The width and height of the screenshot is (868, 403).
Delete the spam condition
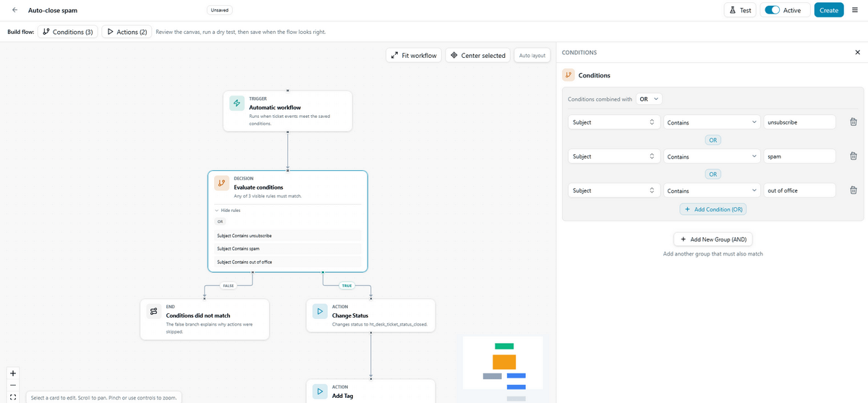tap(853, 156)
